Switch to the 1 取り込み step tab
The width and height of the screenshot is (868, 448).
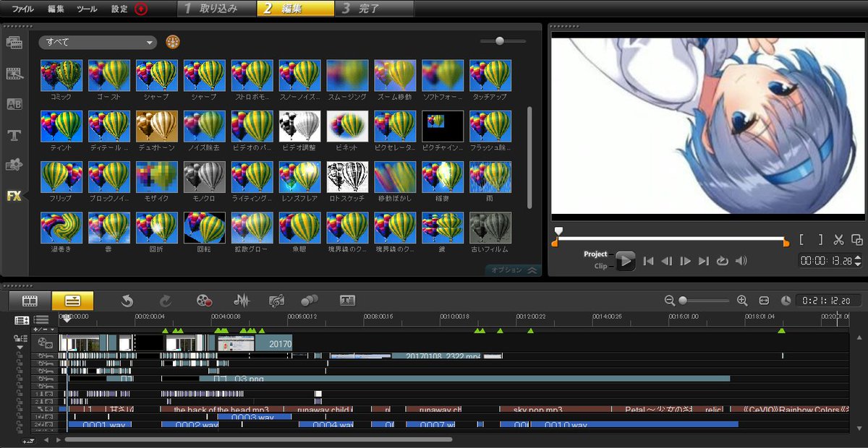pos(216,9)
